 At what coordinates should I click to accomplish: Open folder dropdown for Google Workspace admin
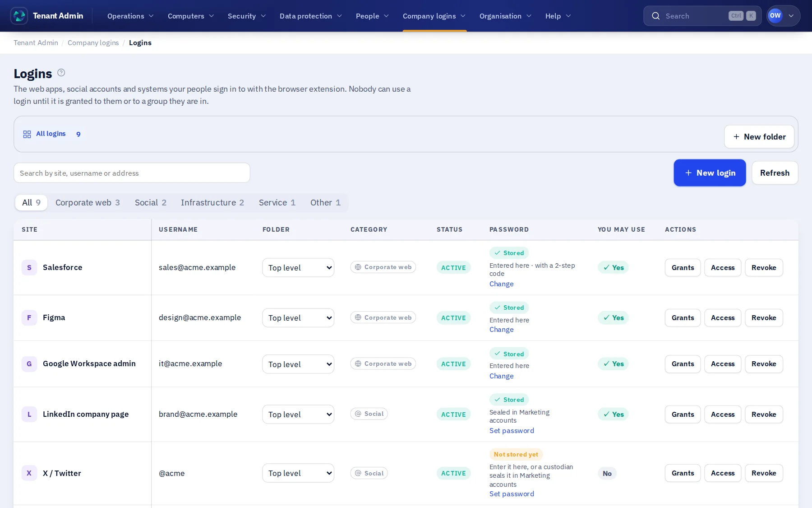[298, 364]
